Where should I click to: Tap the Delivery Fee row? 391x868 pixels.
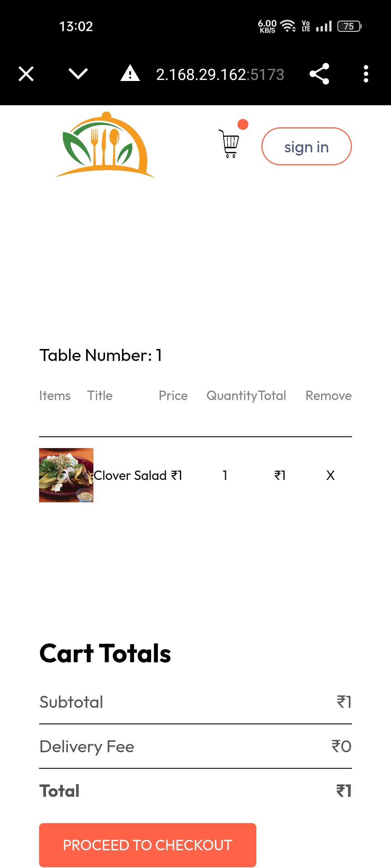(x=195, y=746)
